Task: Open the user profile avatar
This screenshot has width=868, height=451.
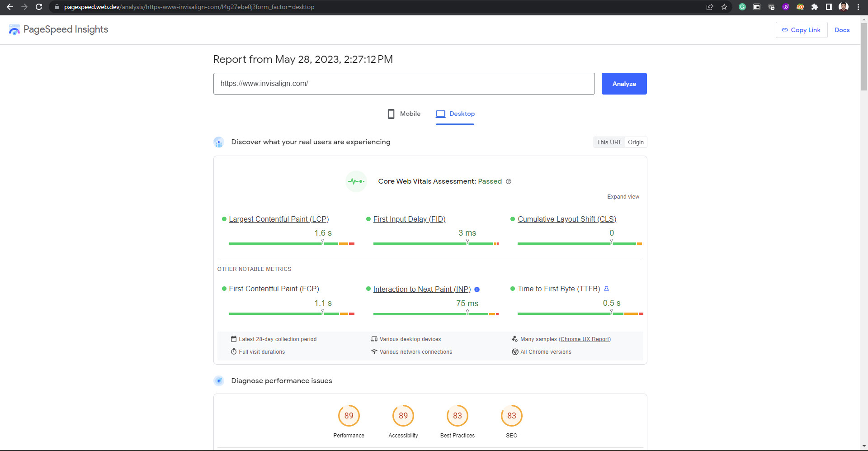Action: (844, 7)
